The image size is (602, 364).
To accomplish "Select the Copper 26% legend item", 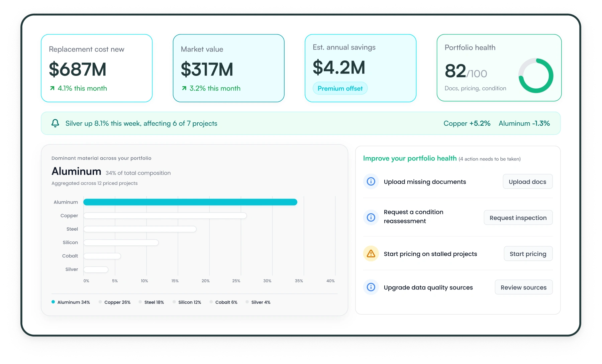I will tap(114, 302).
